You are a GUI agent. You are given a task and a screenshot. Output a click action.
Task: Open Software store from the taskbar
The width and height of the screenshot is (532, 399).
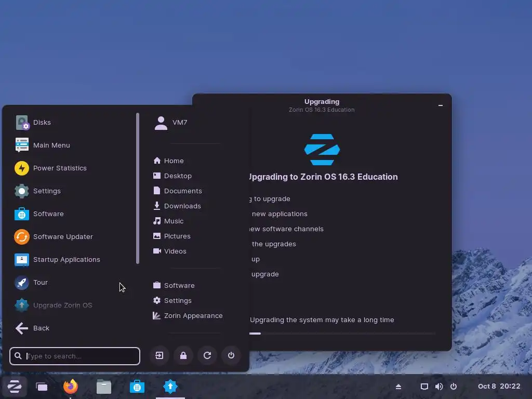coord(137,387)
